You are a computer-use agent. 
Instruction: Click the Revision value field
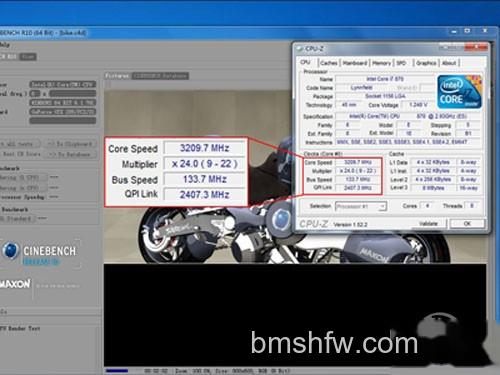coord(468,133)
